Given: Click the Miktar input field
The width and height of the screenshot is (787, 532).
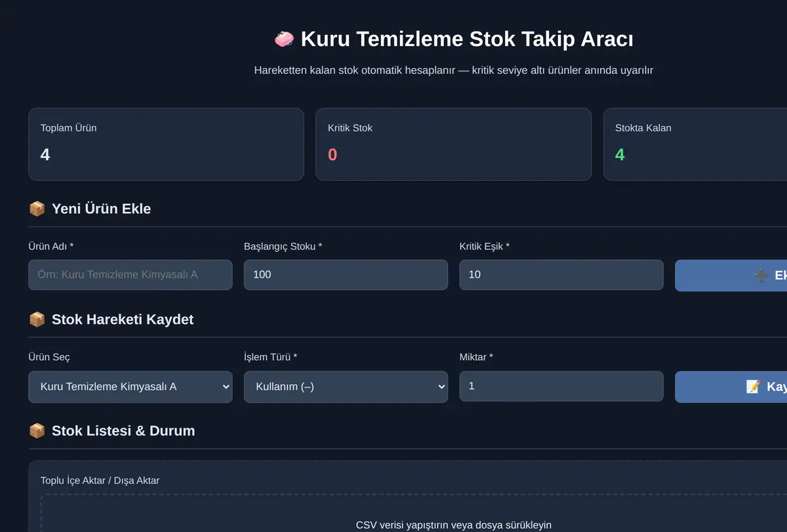Looking at the screenshot, I should click(561, 386).
